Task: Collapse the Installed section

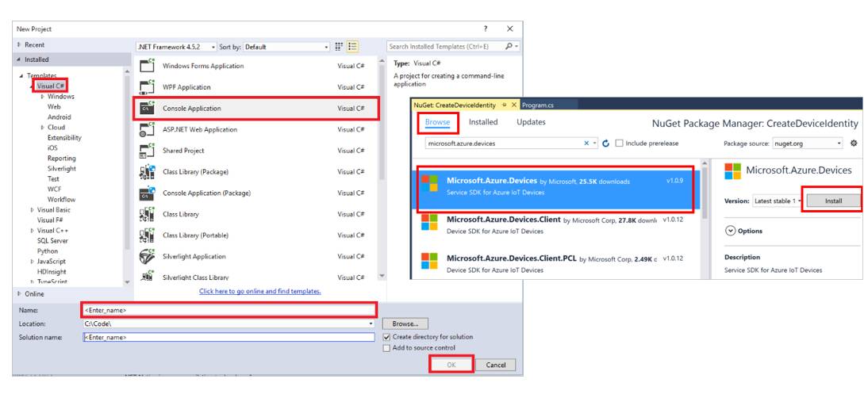Action: click(x=19, y=59)
